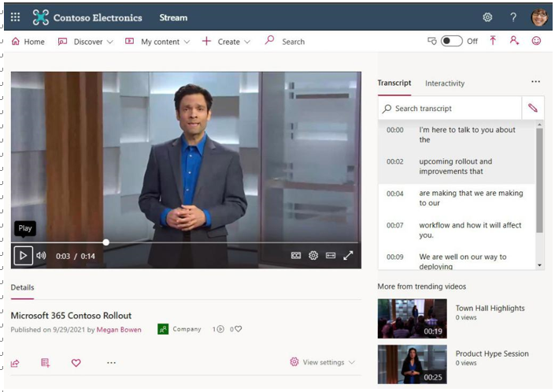Open Town Hall Highlights thumbnail

412,319
